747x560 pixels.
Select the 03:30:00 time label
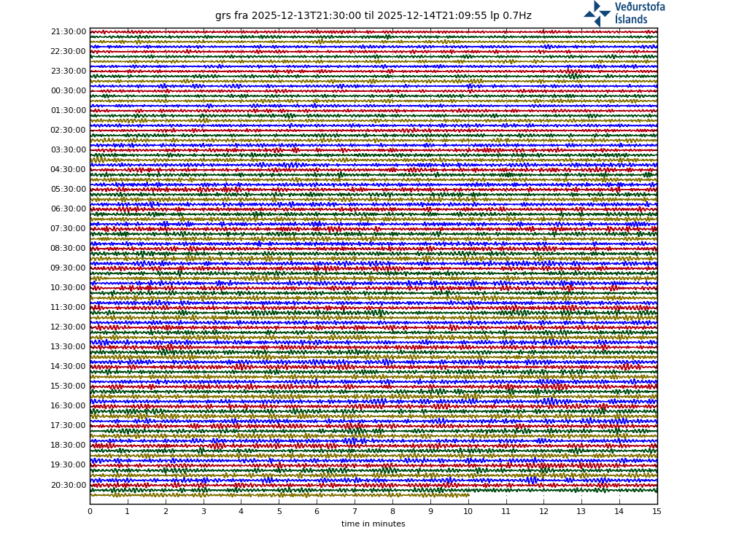[69, 150]
